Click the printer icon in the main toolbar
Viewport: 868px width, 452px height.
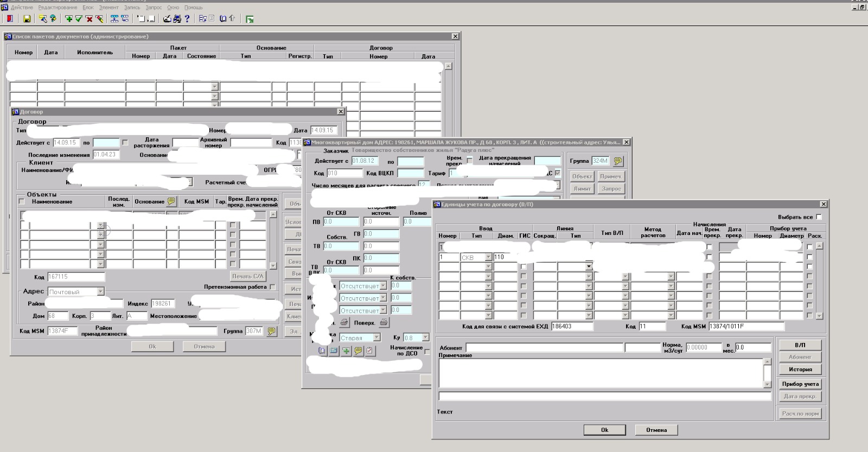(167, 19)
